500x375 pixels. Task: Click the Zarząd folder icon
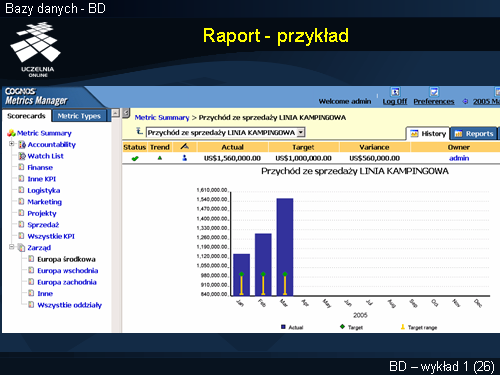pos(21,248)
